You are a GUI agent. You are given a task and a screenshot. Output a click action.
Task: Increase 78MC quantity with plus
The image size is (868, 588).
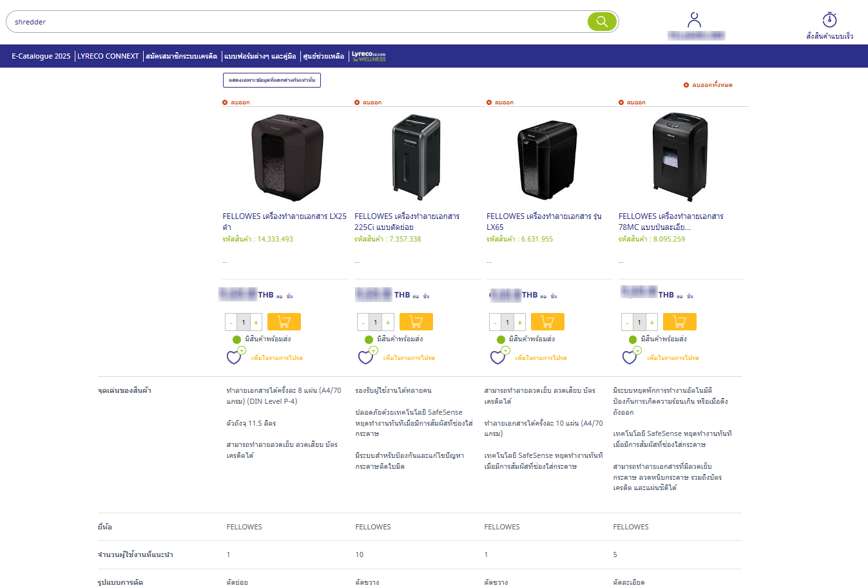[652, 322]
